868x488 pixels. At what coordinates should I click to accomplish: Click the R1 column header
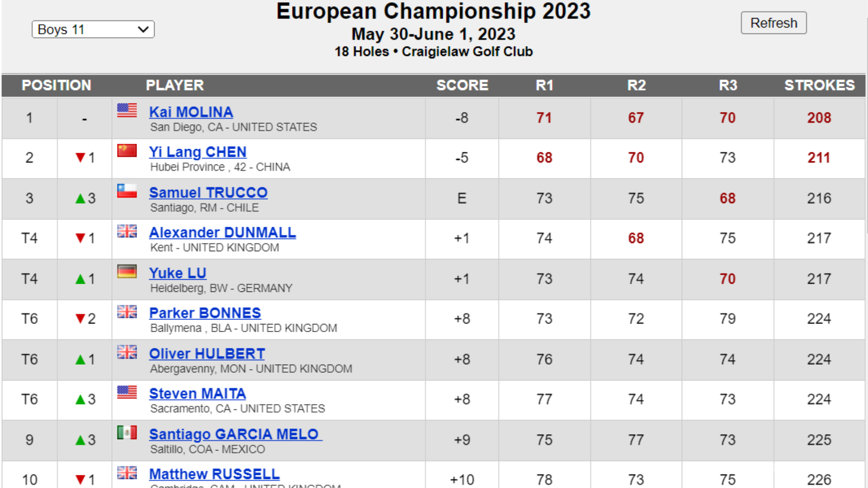click(544, 85)
